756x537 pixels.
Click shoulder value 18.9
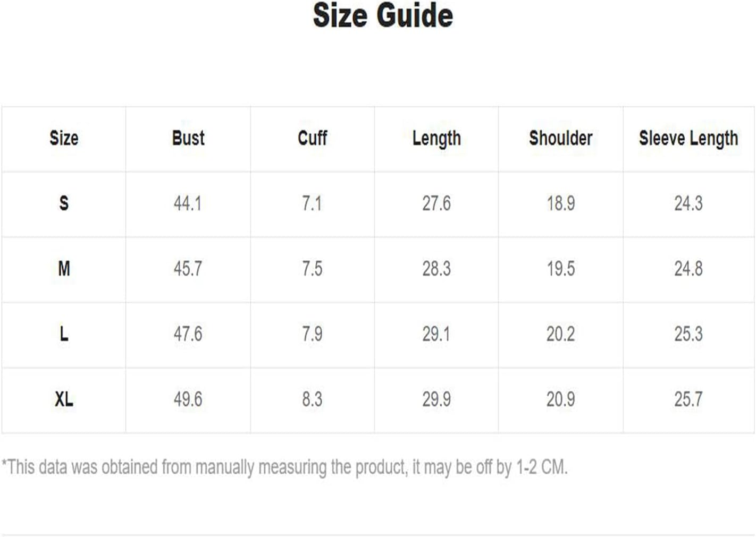[561, 203]
